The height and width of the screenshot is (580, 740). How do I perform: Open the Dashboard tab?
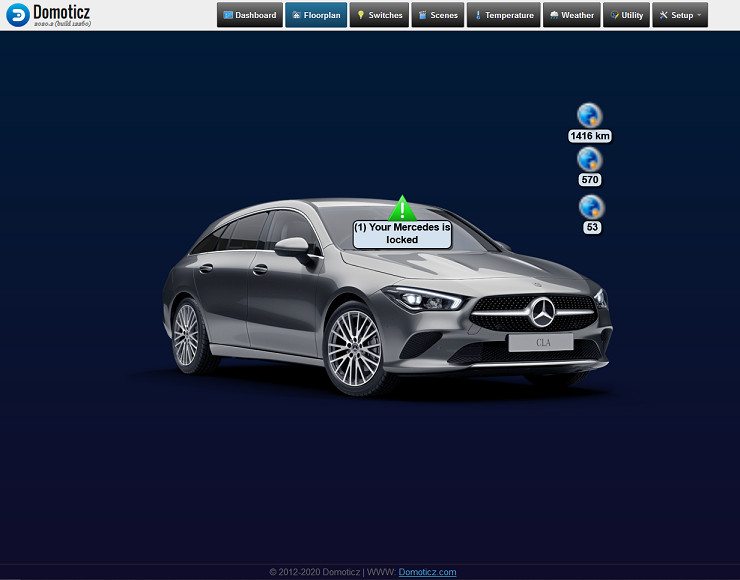coord(250,15)
